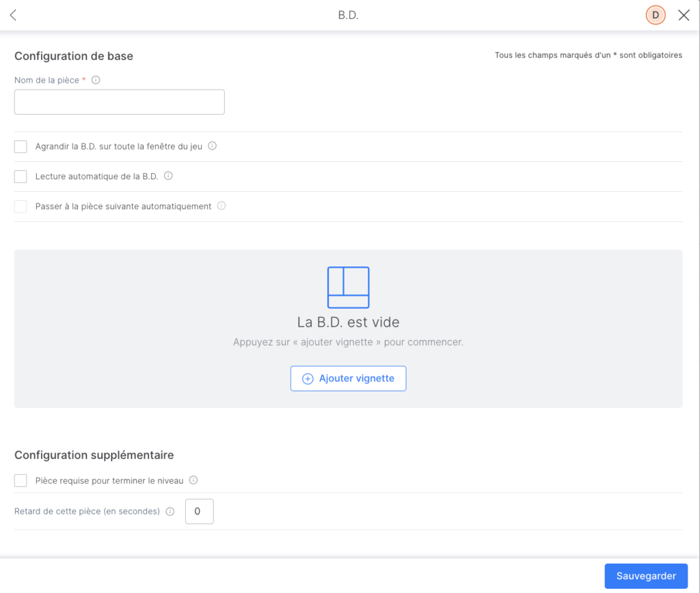Image resolution: width=700 pixels, height=593 pixels.
Task: Open the user avatar 'D' menu
Action: pos(655,15)
